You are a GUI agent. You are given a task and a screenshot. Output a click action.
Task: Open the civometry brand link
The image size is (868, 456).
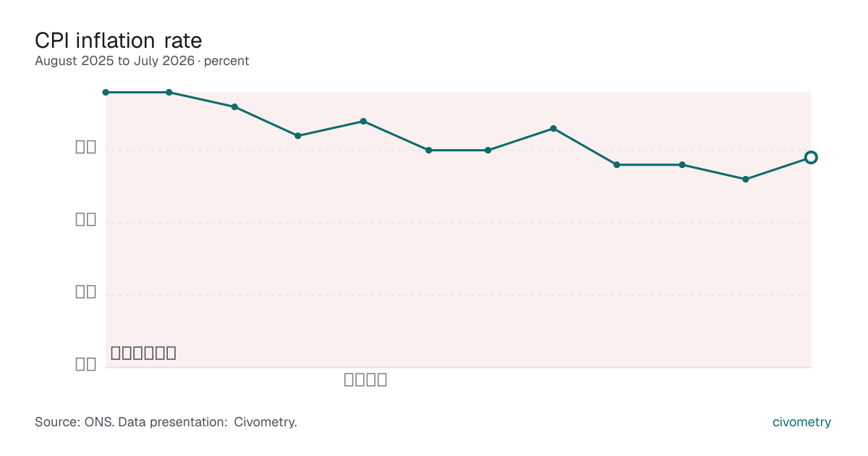[x=801, y=422]
